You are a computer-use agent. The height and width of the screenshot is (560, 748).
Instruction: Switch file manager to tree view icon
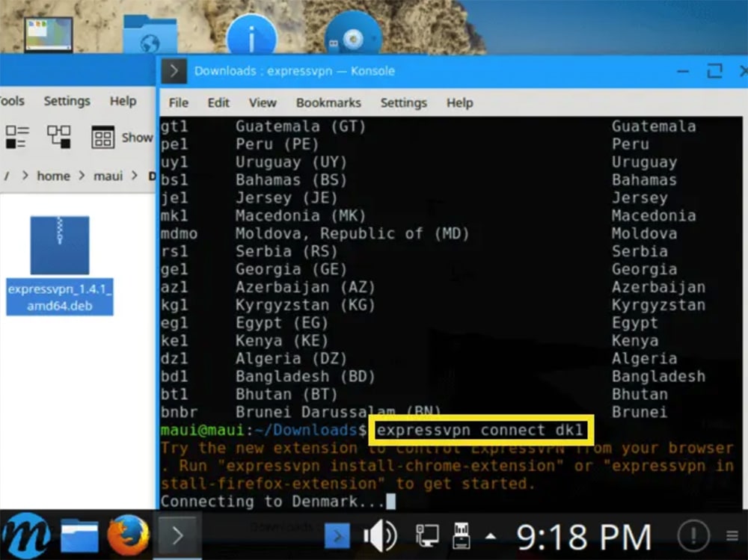(x=59, y=137)
